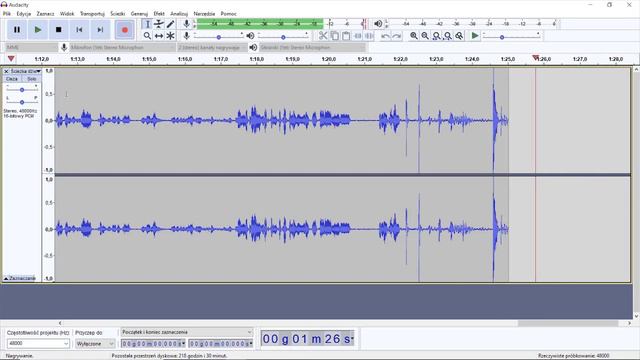Open the recording device Mikrofon dropdown
This screenshot has width=640, height=360.
click(122, 48)
